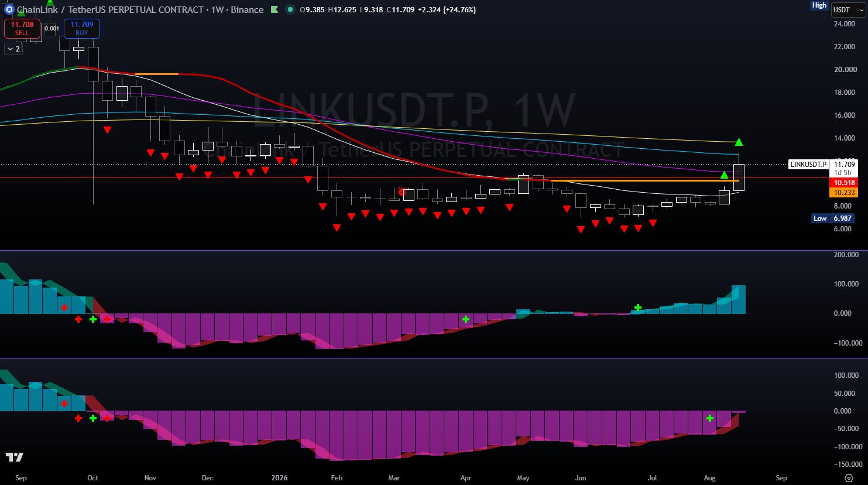Select the latest weekly candle body
The height and width of the screenshot is (485, 868).
[739, 177]
